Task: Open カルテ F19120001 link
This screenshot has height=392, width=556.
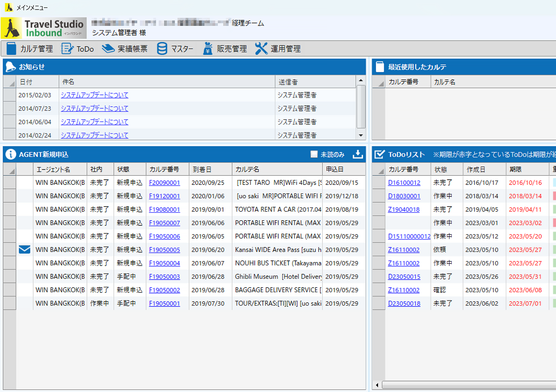Action: tap(164, 196)
